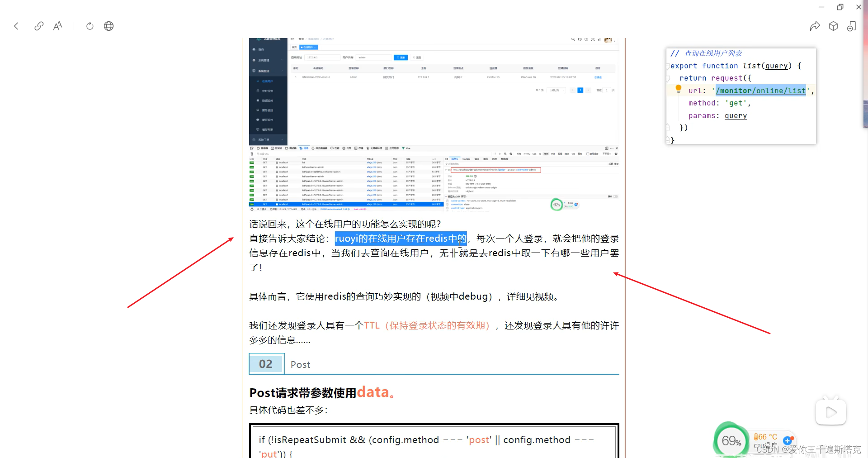
Task: Click the 69% memory usage circle widget
Action: tap(731, 440)
